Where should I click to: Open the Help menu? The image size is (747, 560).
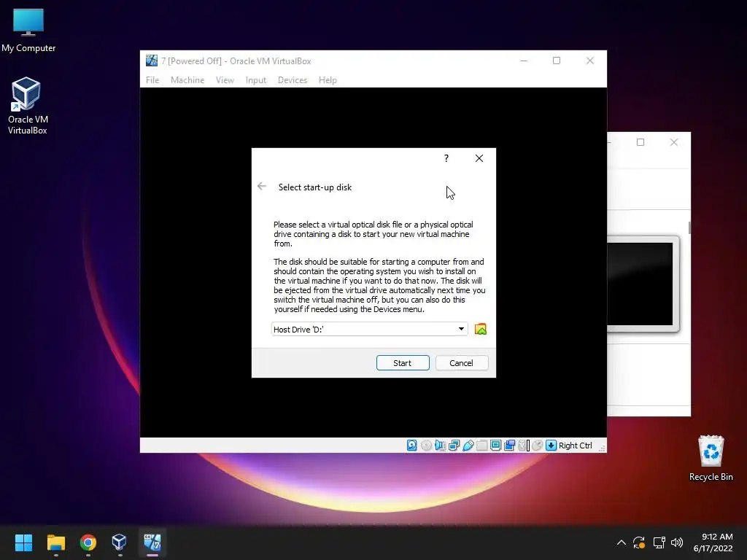328,80
